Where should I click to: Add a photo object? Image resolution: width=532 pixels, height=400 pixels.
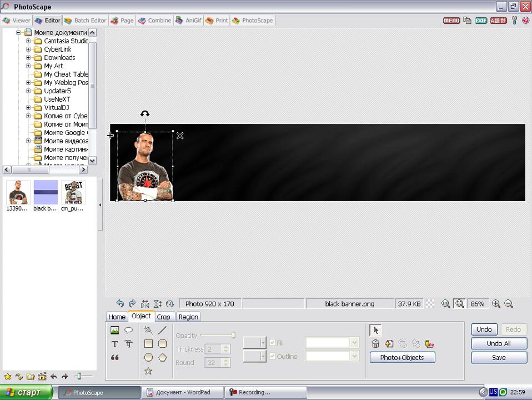pos(115,330)
